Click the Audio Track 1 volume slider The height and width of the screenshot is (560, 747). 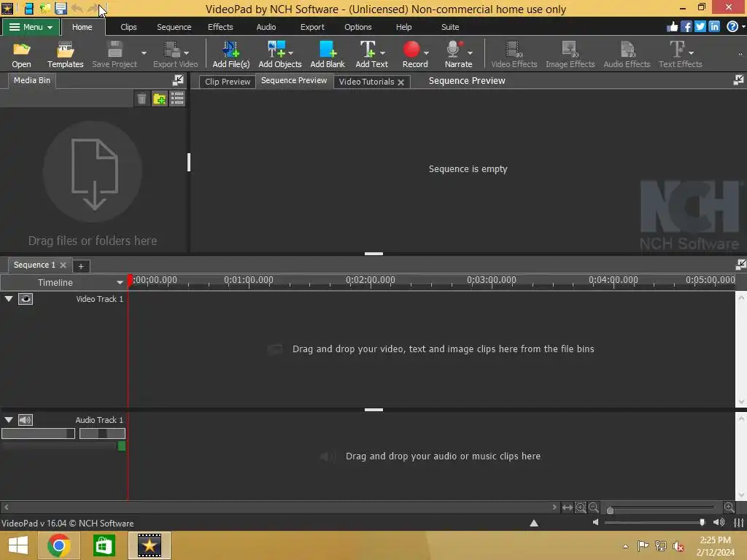point(38,433)
